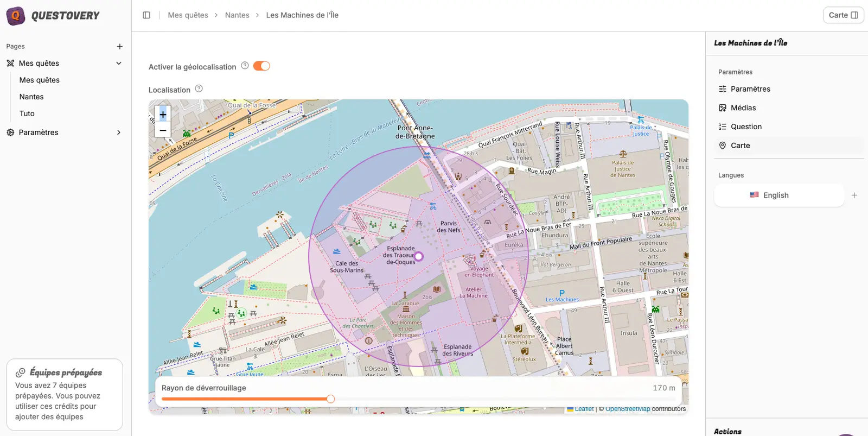This screenshot has width=868, height=436.
Task: Select the English language card
Action: [779, 195]
